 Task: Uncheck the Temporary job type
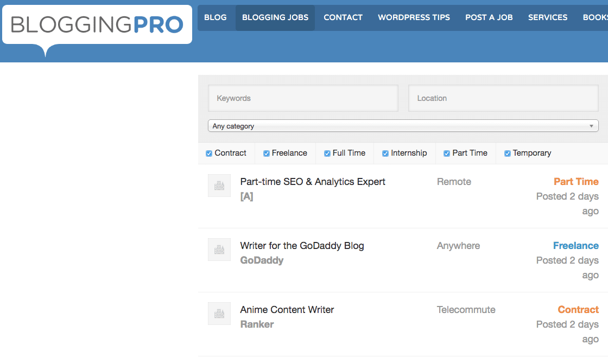pyautogui.click(x=508, y=154)
